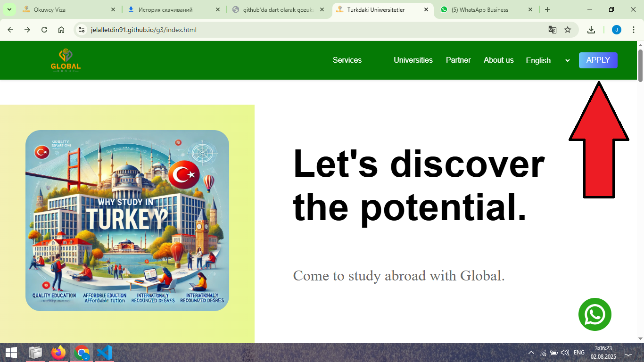Reload the page using the refresh icon
Screen dimensions: 644x362
pos(44,30)
